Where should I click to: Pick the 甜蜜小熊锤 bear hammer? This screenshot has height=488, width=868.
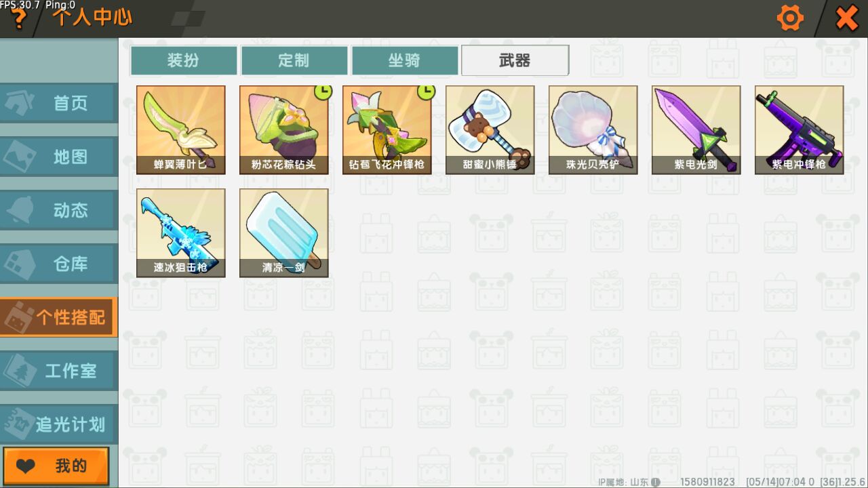click(490, 129)
